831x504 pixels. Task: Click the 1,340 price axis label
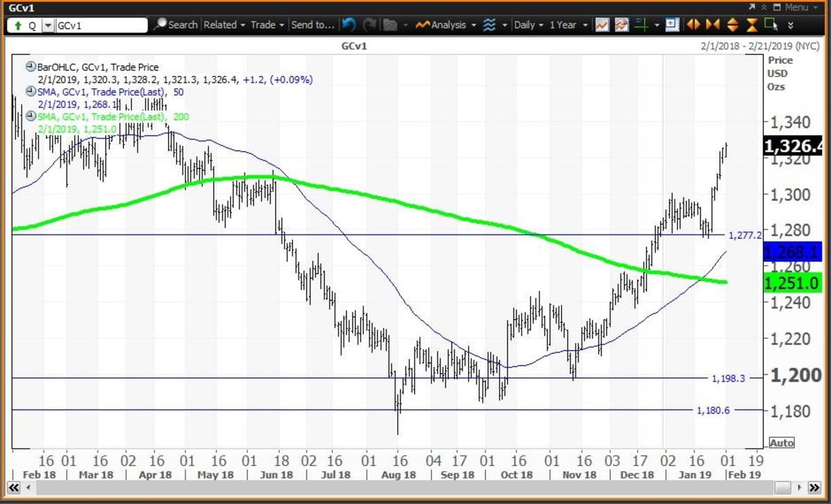(792, 123)
